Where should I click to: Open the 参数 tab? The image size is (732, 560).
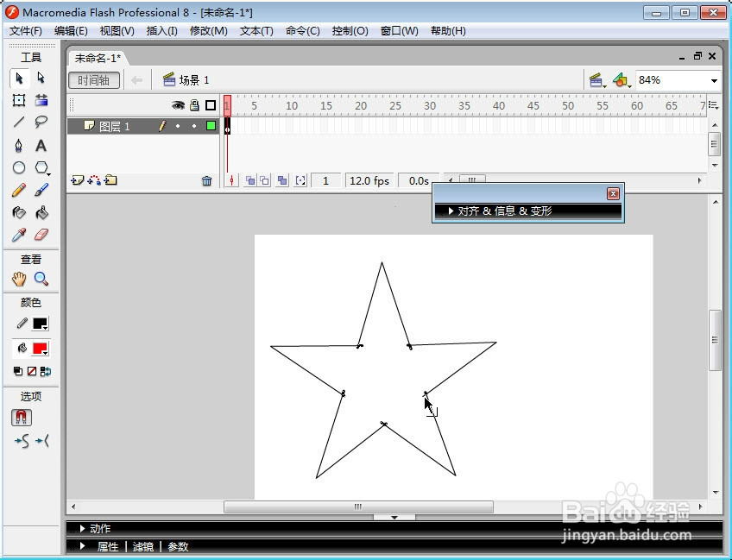(178, 546)
